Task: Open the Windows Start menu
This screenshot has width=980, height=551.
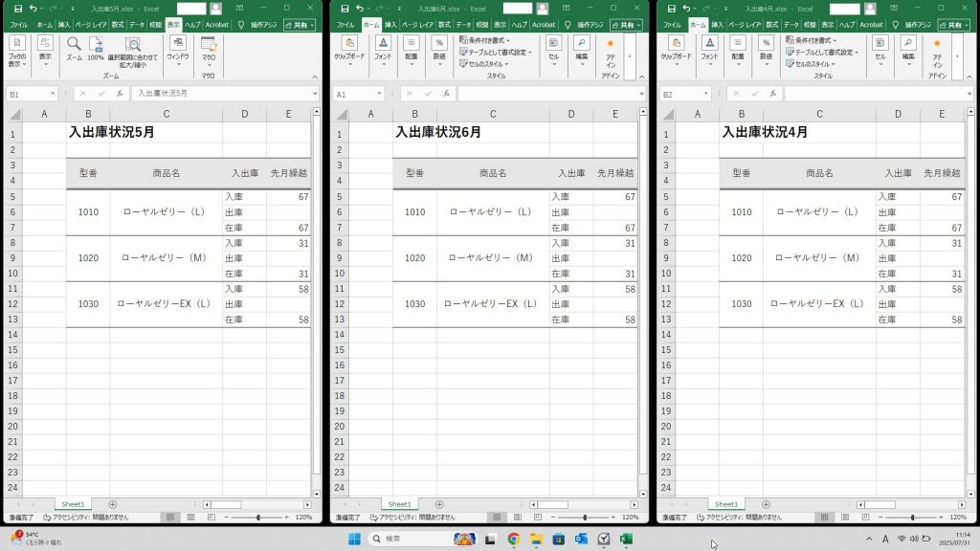Action: (354, 540)
